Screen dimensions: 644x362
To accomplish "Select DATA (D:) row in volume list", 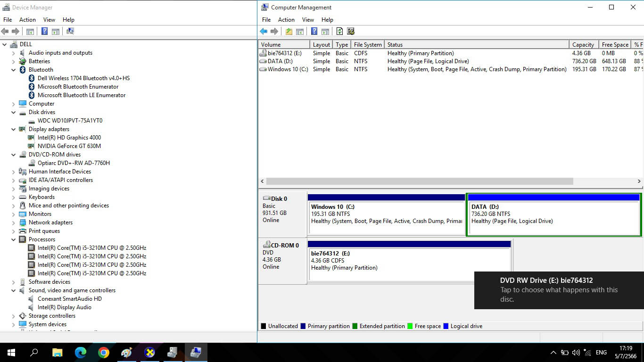I will point(450,61).
